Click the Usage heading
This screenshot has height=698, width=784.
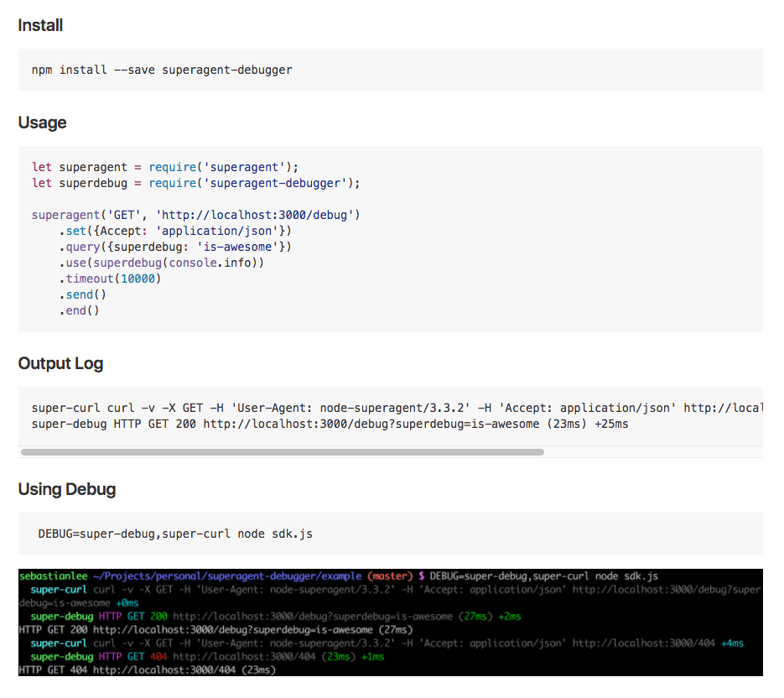click(42, 122)
